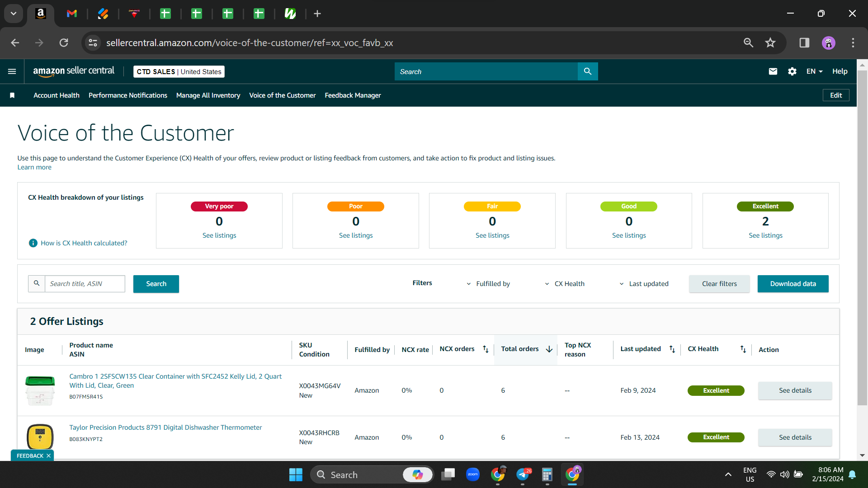Select Voice of the Customer menu item
868x488 pixels.
283,95
